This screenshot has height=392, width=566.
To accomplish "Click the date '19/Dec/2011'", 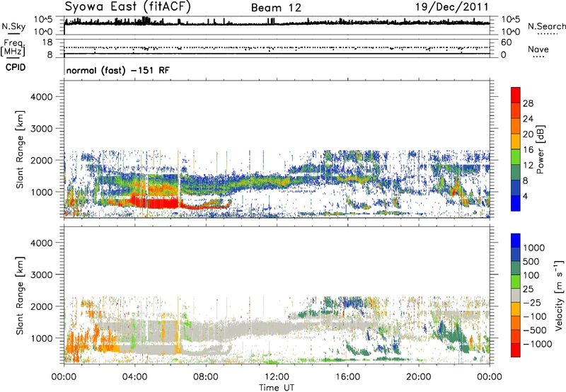I will [x=452, y=7].
